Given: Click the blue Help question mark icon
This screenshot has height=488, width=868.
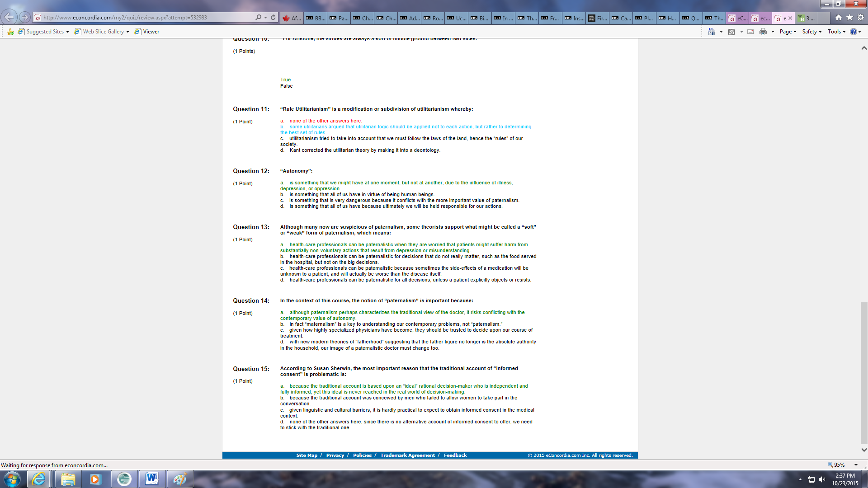Looking at the screenshot, I should 853,32.
